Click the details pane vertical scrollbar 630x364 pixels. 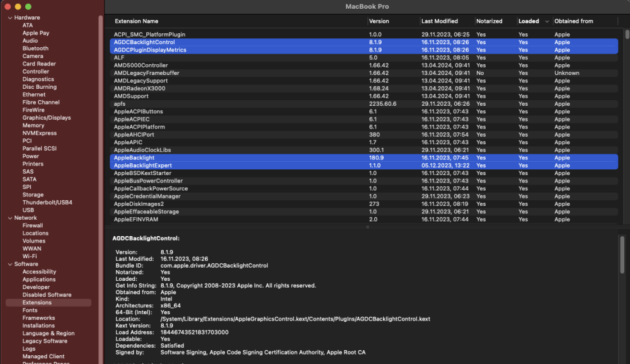coord(622,255)
